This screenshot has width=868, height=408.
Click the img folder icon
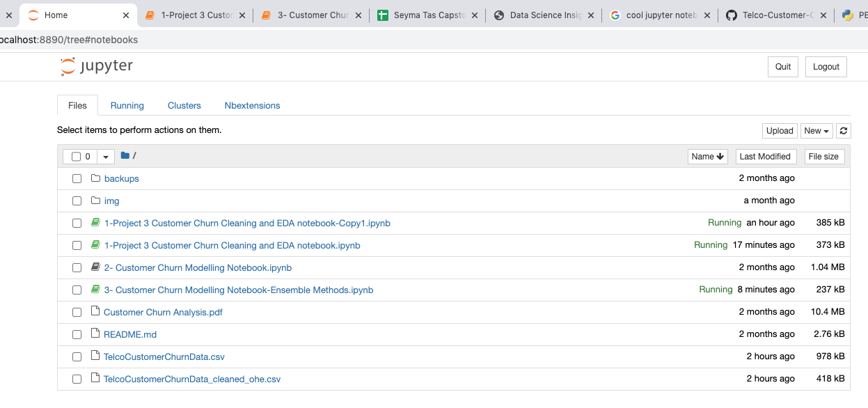tap(96, 201)
